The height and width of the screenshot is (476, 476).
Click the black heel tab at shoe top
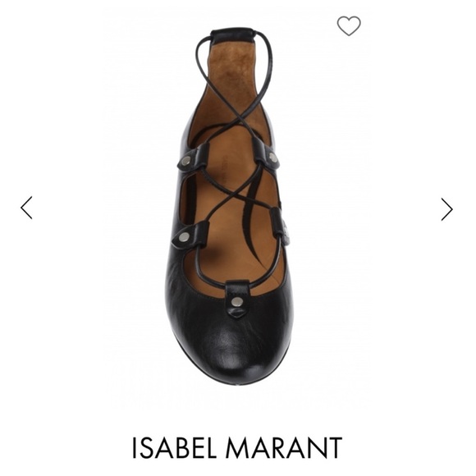(232, 34)
